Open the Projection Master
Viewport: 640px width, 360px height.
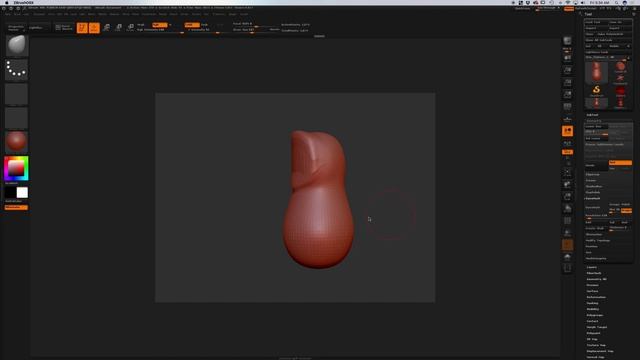[x=16, y=28]
